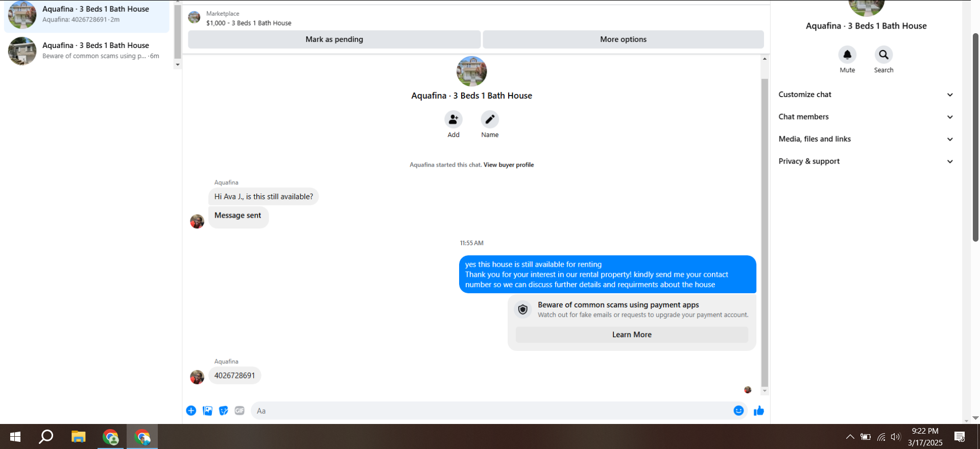
Task: Add people to the chat via Add icon
Action: tap(453, 120)
